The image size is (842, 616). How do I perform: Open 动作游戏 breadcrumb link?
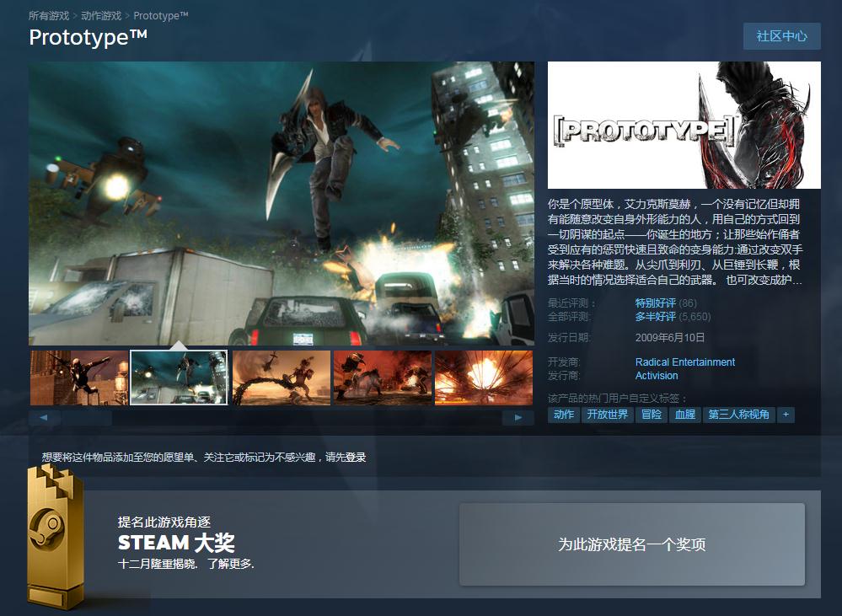coord(101,15)
